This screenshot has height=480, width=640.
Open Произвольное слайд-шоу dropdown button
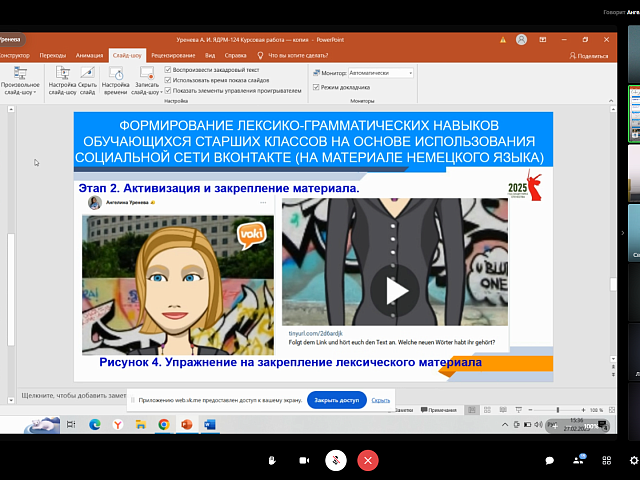pyautogui.click(x=20, y=81)
